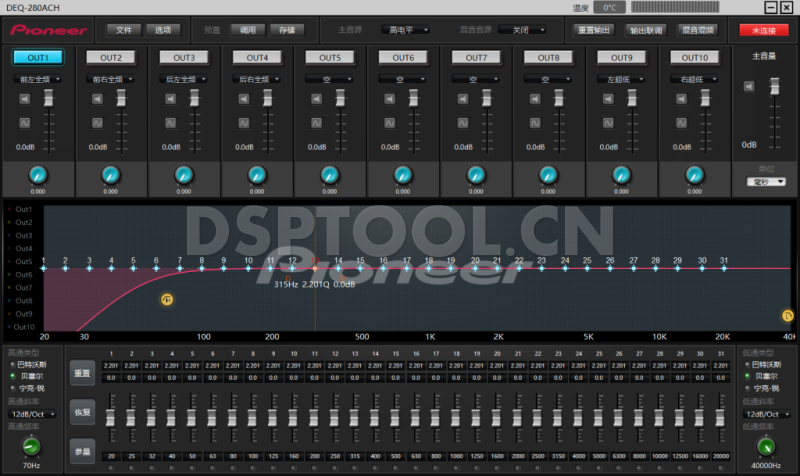Click the green 40000Hz low-pass frequency knob
This screenshot has height=476, width=800.
click(x=765, y=446)
